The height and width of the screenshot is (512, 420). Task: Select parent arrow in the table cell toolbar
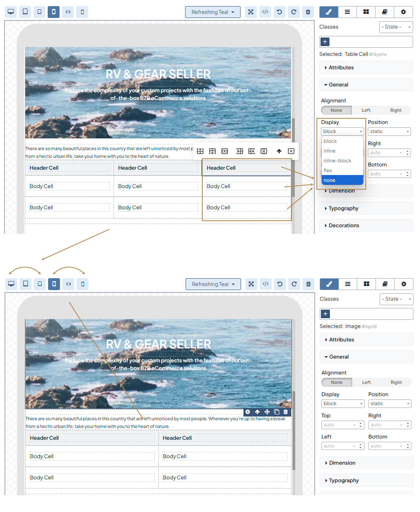coord(279,151)
